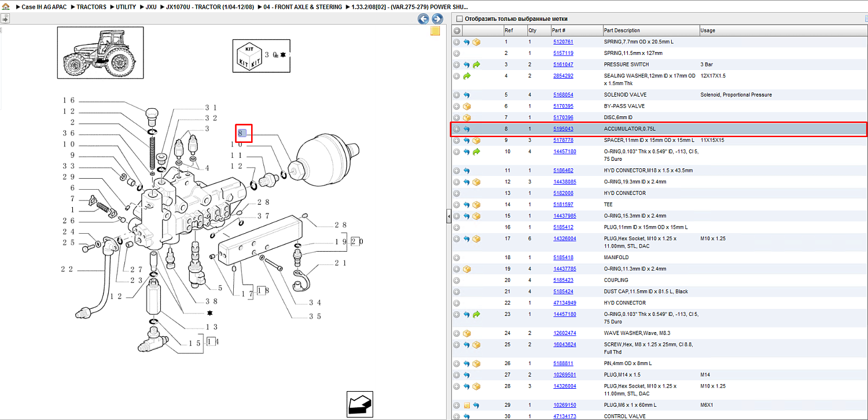Click the box icon for BY-PASS VALVE

point(466,106)
